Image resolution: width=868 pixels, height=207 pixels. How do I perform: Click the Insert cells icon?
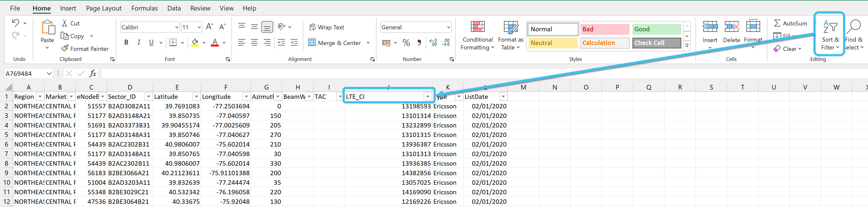pyautogui.click(x=710, y=27)
